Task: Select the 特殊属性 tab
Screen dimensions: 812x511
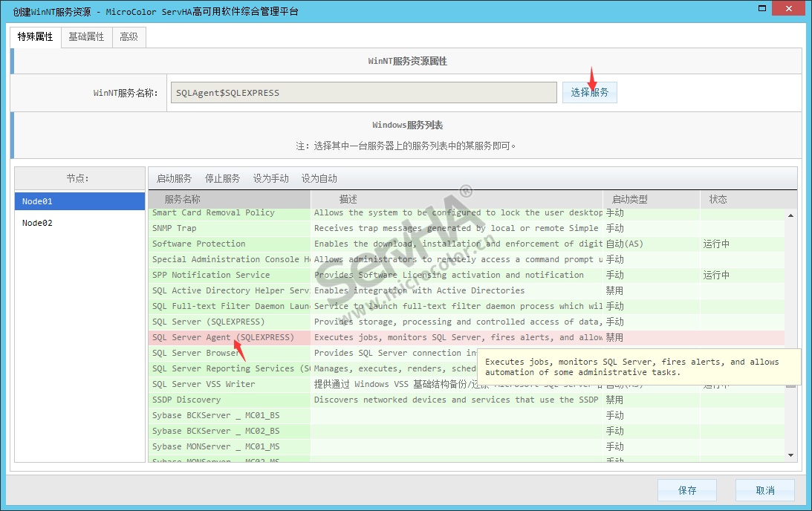Action: pyautogui.click(x=35, y=36)
